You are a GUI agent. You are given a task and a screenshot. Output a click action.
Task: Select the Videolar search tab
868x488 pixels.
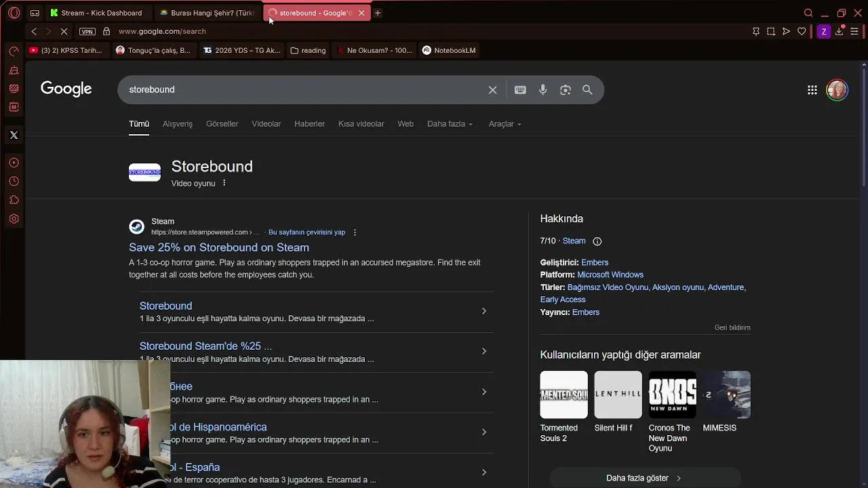pos(267,124)
